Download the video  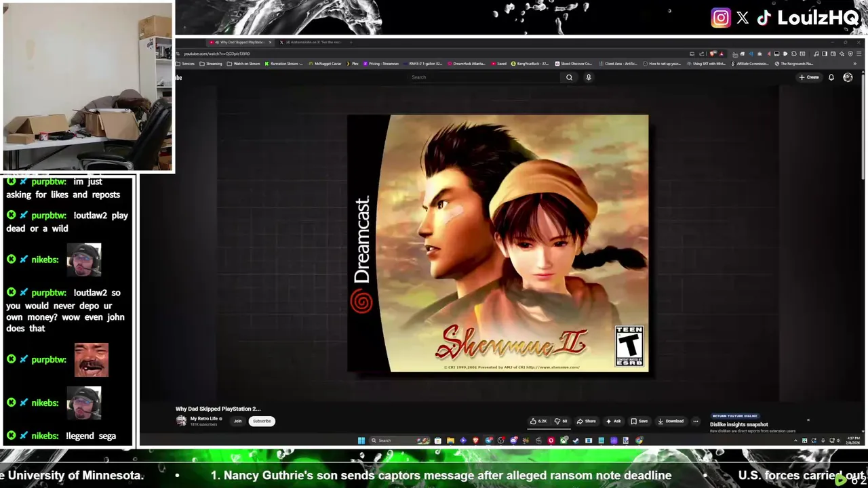pos(671,421)
